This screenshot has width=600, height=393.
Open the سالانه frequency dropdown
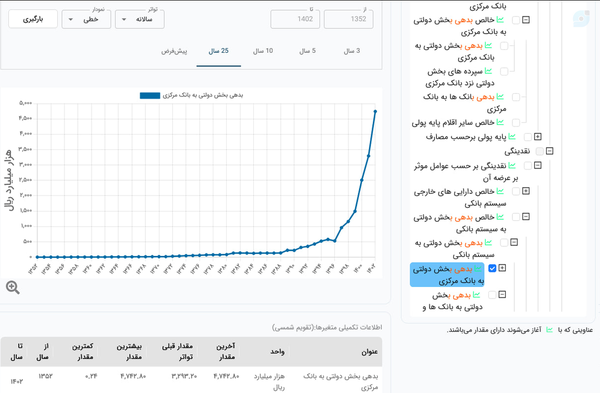click(140, 19)
